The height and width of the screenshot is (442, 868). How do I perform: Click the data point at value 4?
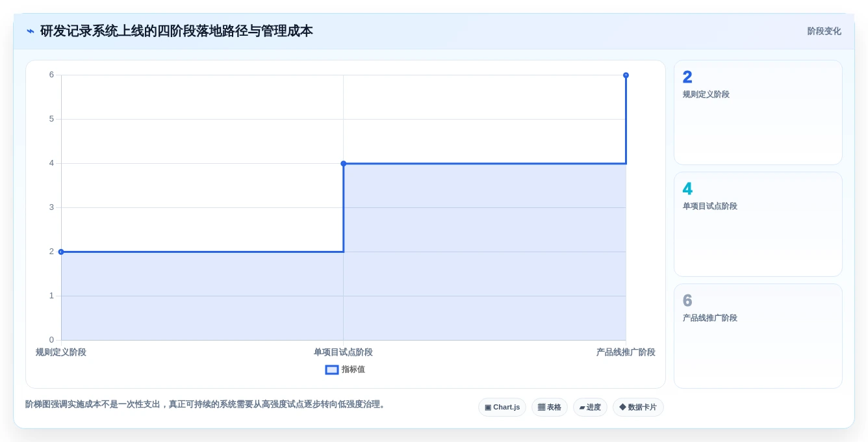click(344, 164)
